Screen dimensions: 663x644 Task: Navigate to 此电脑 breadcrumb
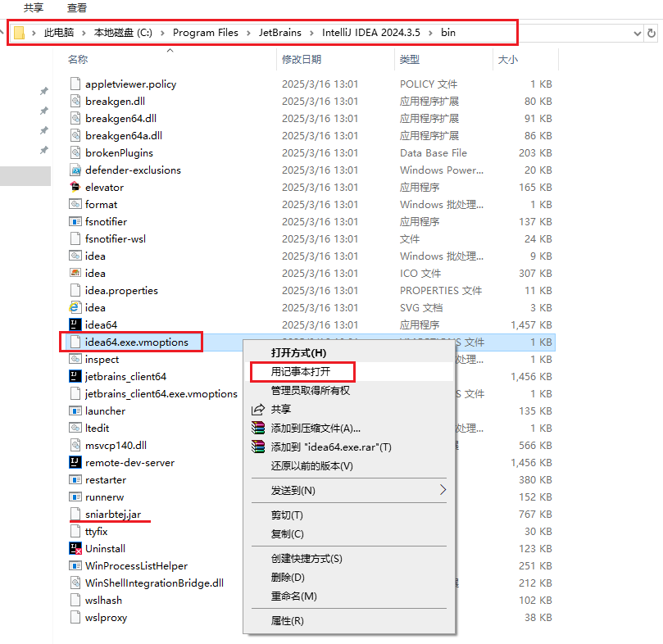[x=59, y=33]
